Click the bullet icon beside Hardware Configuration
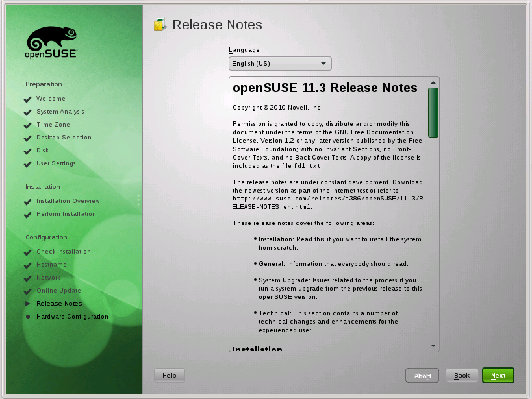Screen dimensions: 532x399 pyautogui.click(x=28, y=317)
